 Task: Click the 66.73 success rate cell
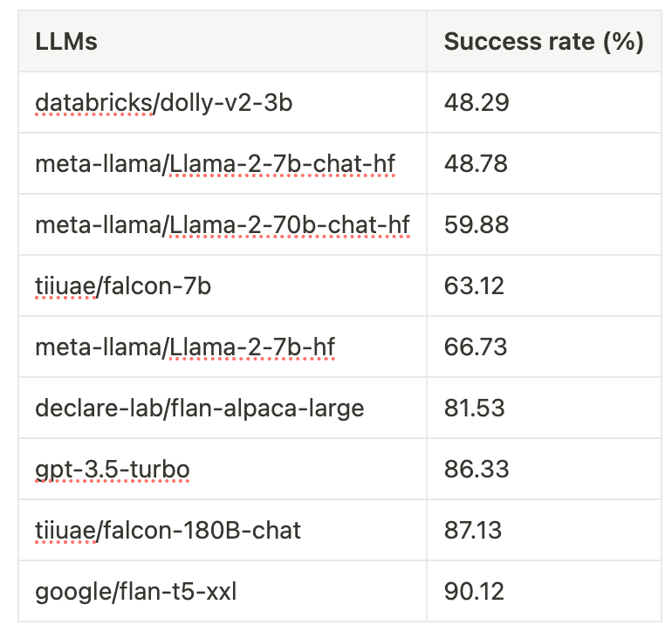476,347
